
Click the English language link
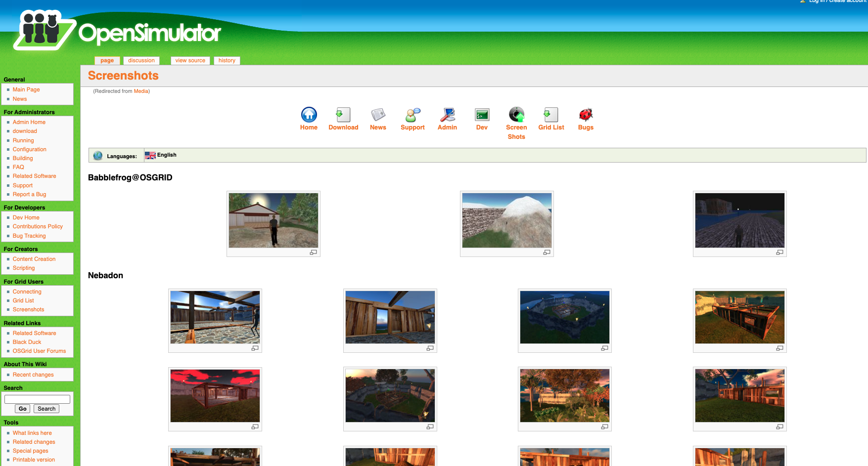[x=167, y=155]
